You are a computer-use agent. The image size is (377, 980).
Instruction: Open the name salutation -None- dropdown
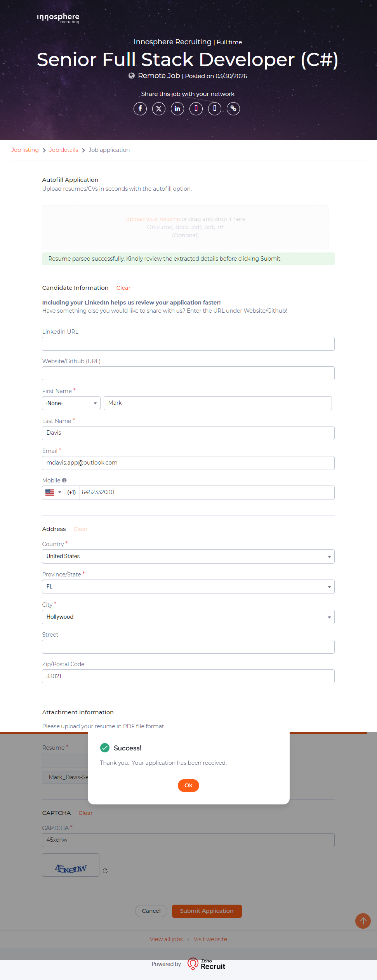pyautogui.click(x=71, y=403)
